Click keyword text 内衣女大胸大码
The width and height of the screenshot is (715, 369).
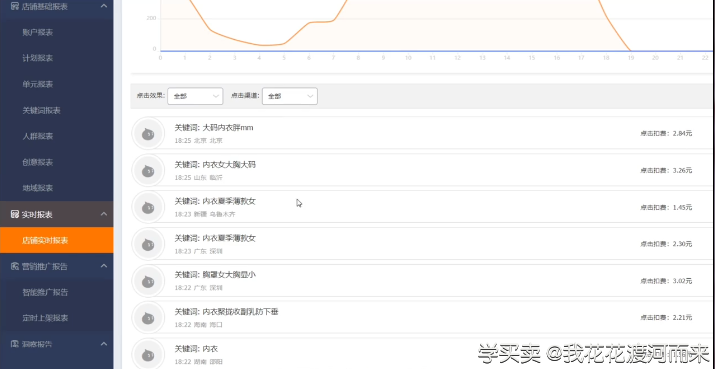tap(229, 165)
